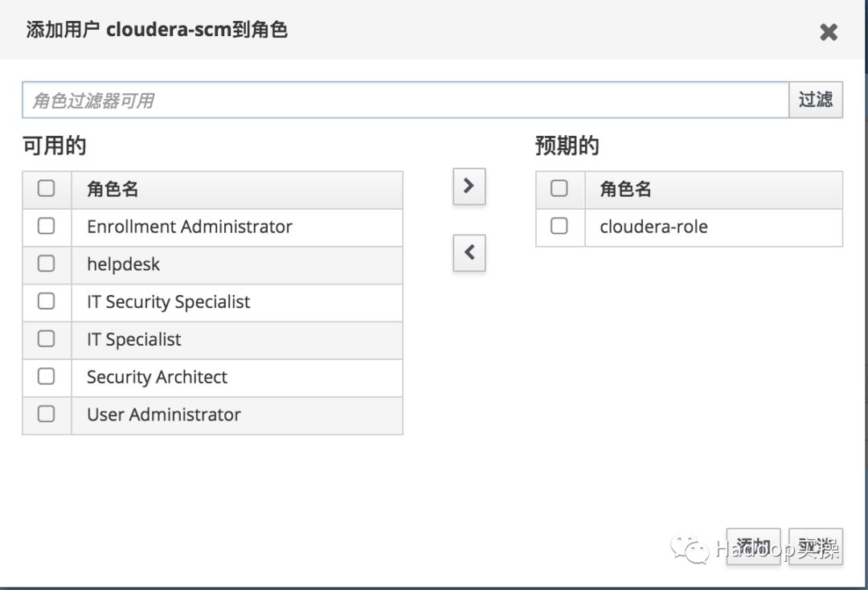Click the Enrollment Administrator role name
The height and width of the screenshot is (590, 868).
(x=190, y=227)
